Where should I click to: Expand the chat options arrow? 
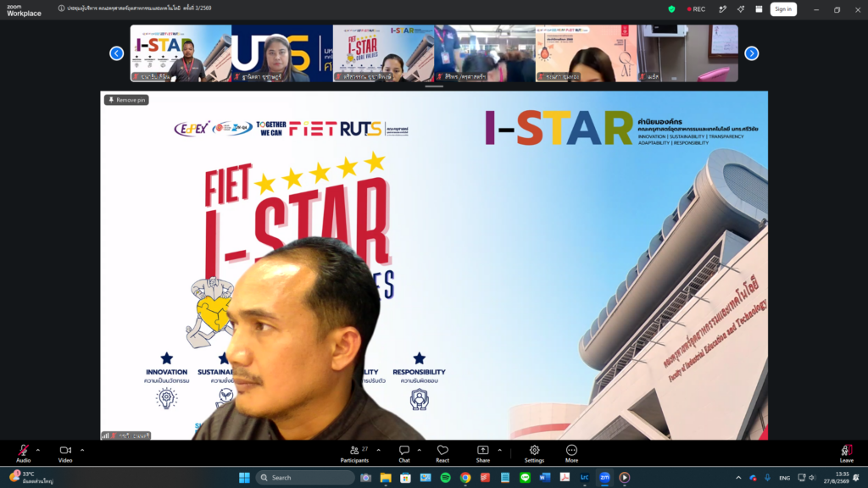(419, 451)
